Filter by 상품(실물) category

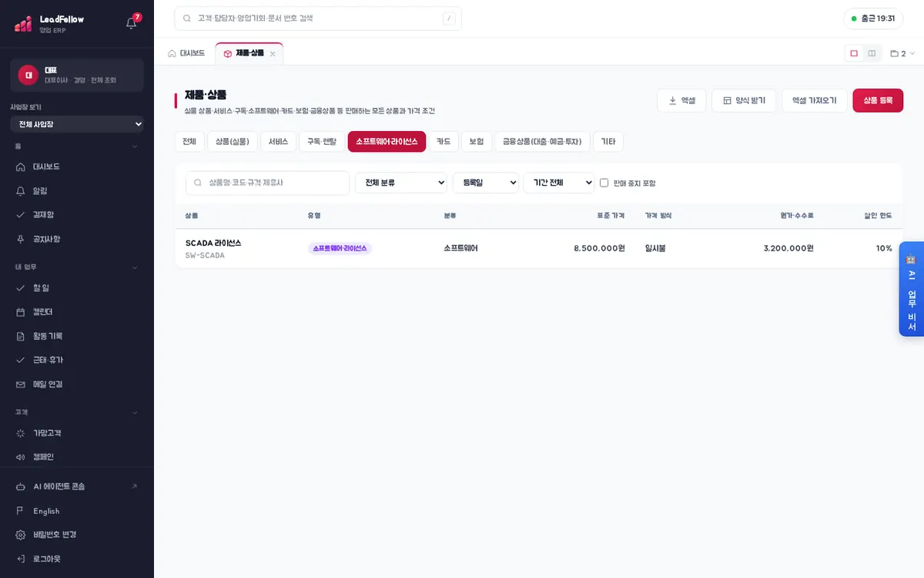(233, 142)
